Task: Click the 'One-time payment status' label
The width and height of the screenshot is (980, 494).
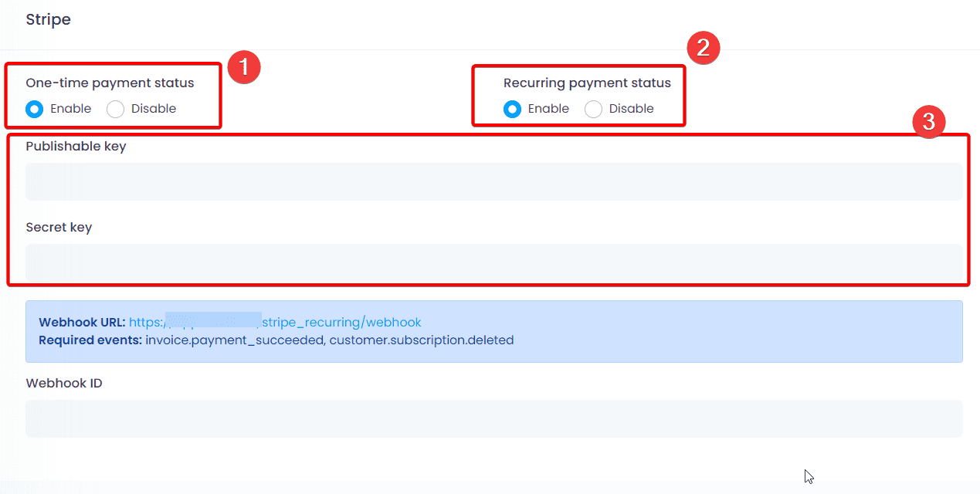Action: pos(110,83)
